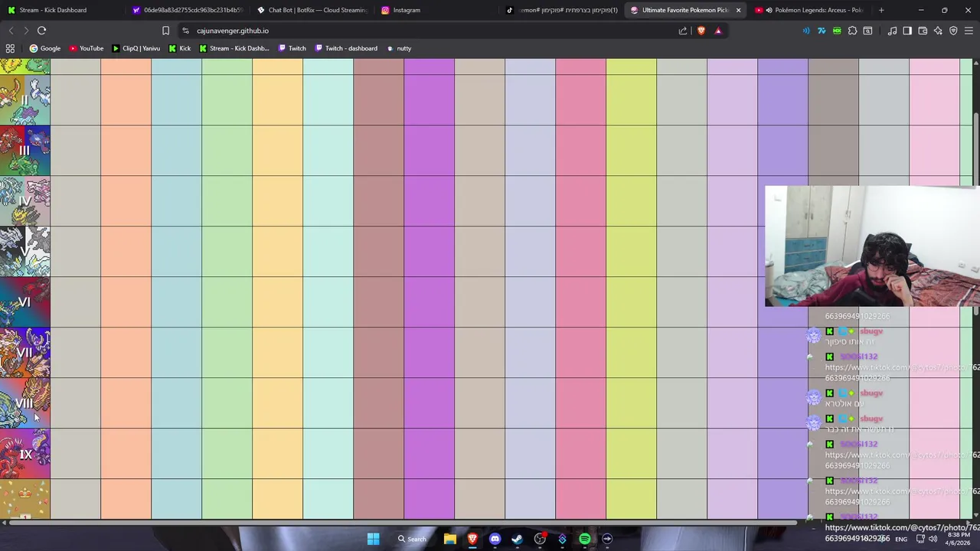980x551 pixels.
Task: Open the apps grid in bookmarks bar
Action: 10,48
